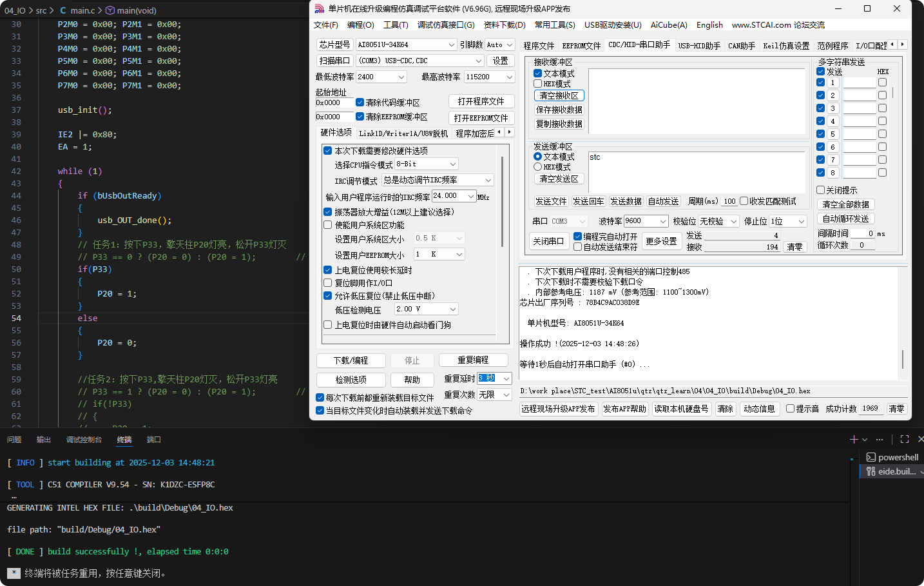Click the 下载/编程 button
This screenshot has height=586, width=924.
click(x=351, y=360)
